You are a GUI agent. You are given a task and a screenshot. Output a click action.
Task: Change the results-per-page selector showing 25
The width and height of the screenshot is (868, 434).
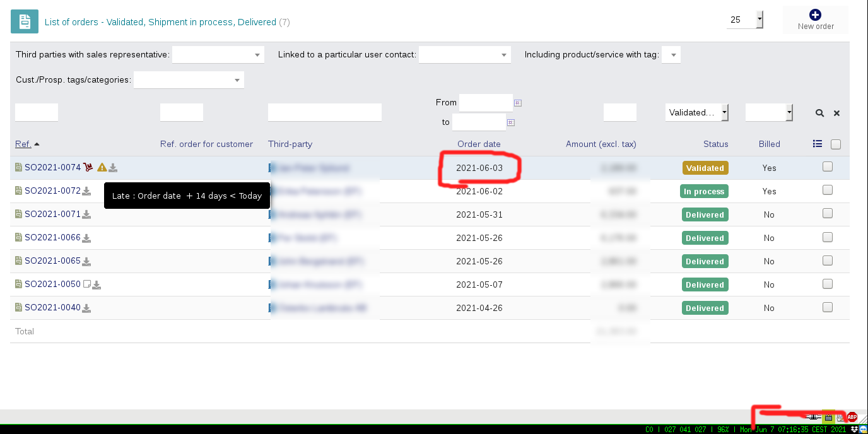coord(744,20)
